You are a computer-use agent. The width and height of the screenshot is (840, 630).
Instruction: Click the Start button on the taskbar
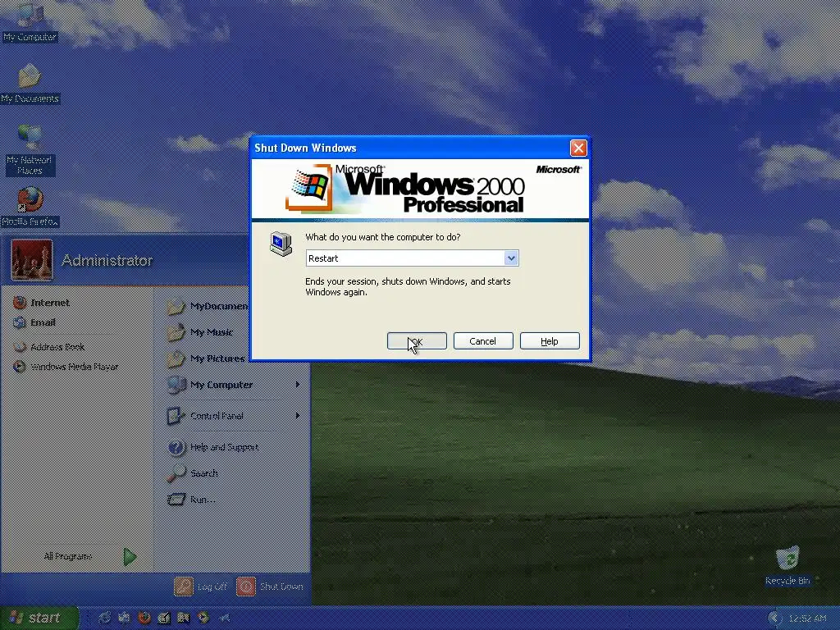[39, 619]
